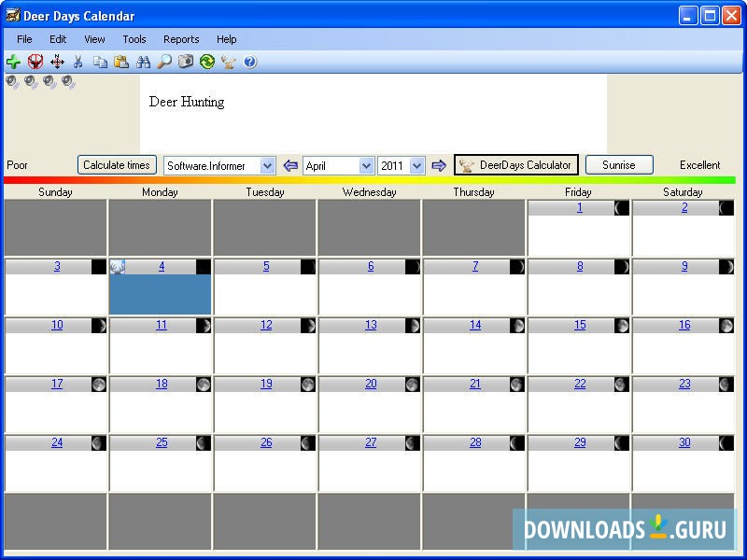Click the Sunrise button

[x=619, y=165]
